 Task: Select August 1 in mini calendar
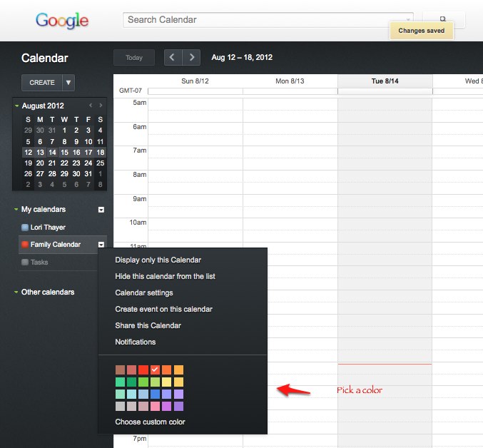tap(64, 131)
